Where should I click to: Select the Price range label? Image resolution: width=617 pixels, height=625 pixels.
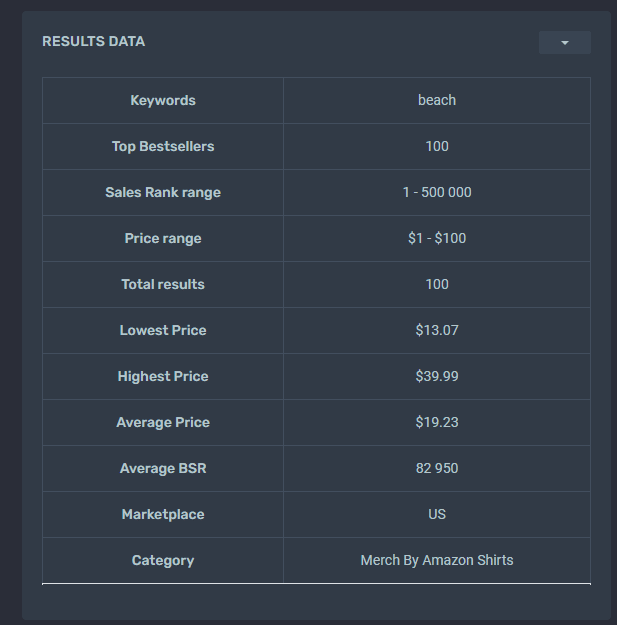click(163, 238)
